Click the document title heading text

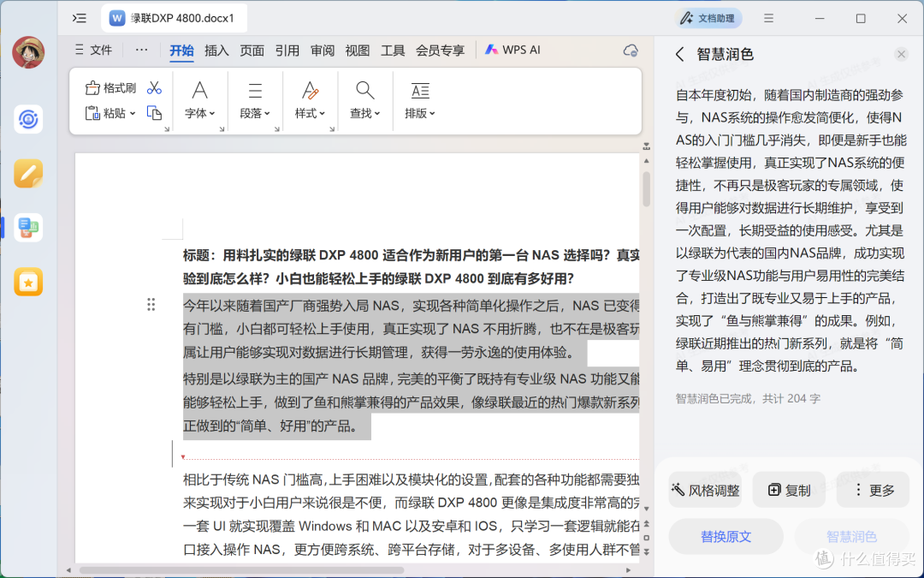(x=411, y=266)
